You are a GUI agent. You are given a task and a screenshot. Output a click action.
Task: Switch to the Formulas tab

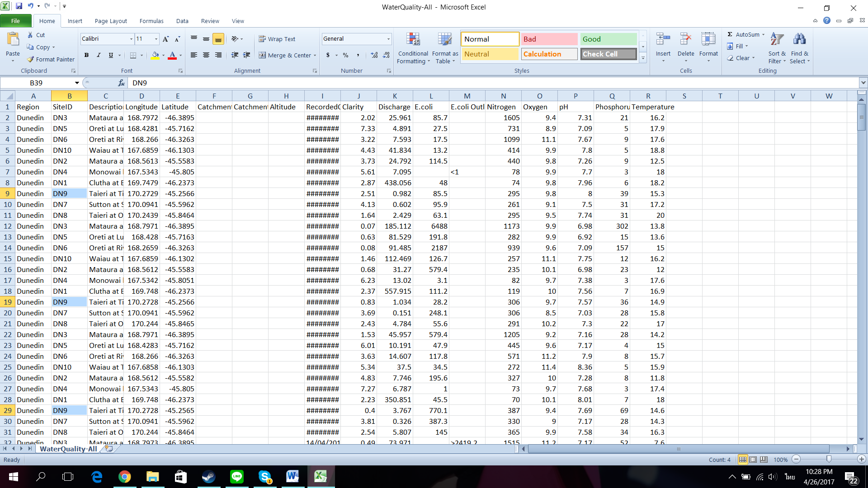coord(151,21)
